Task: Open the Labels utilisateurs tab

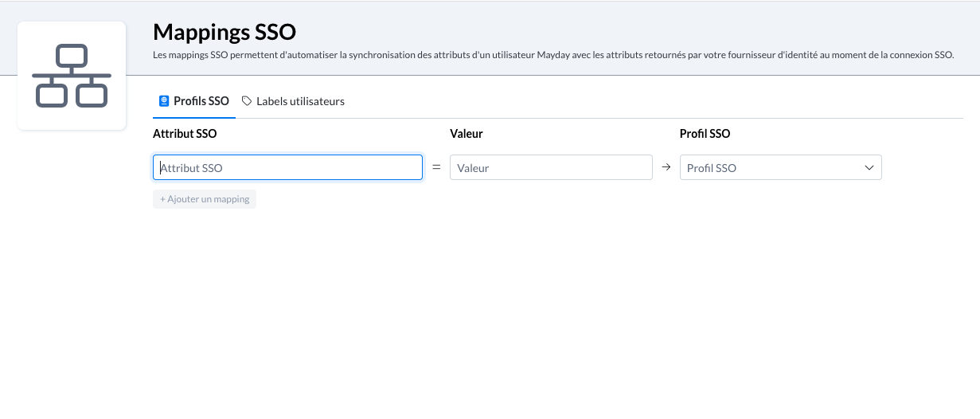Action: [300, 101]
